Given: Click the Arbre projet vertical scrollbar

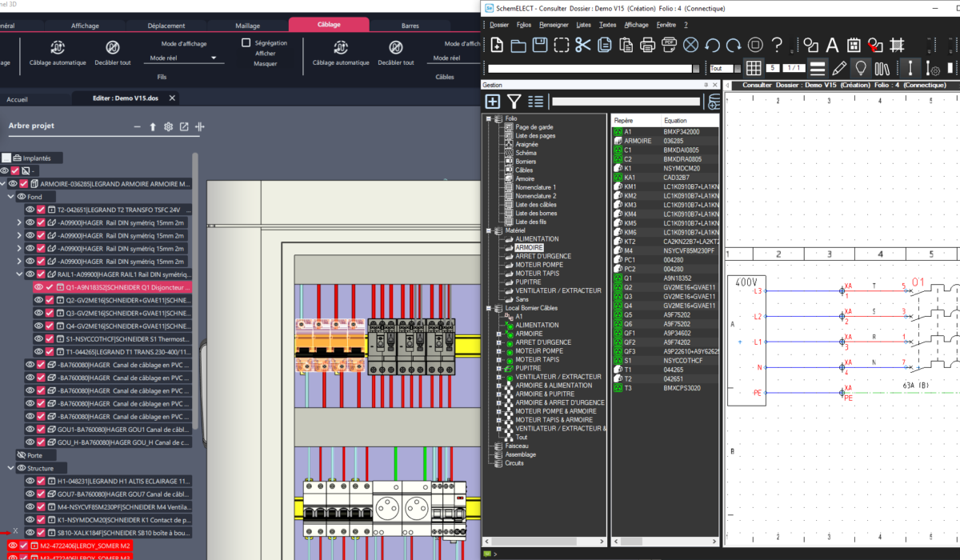Looking at the screenshot, I should point(194,292).
